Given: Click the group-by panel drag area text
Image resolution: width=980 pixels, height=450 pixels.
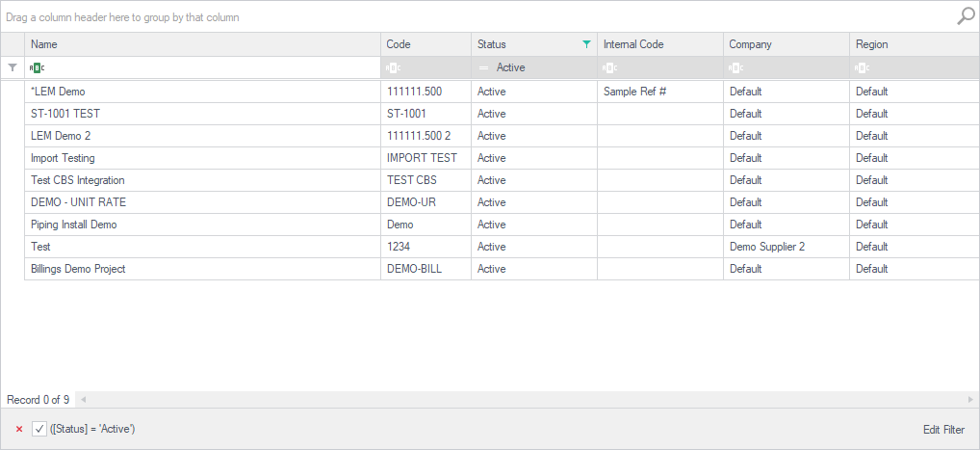Looking at the screenshot, I should pyautogui.click(x=122, y=17).
